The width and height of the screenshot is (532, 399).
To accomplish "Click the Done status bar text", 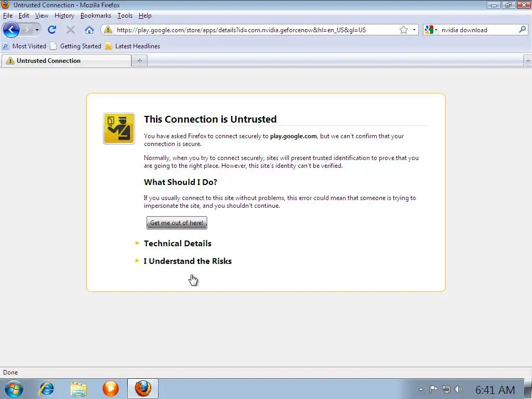I will pyautogui.click(x=10, y=373).
